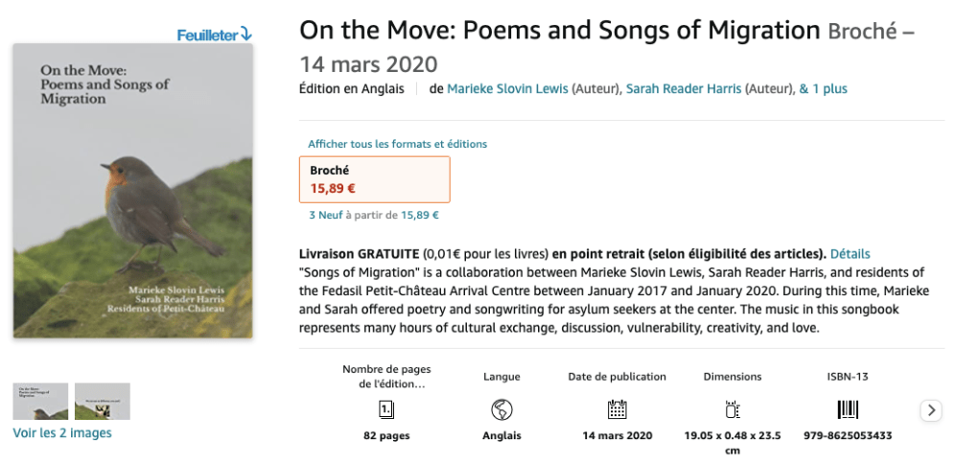Click 'Voir les 2 images' link
980x466 pixels.
[x=62, y=433]
